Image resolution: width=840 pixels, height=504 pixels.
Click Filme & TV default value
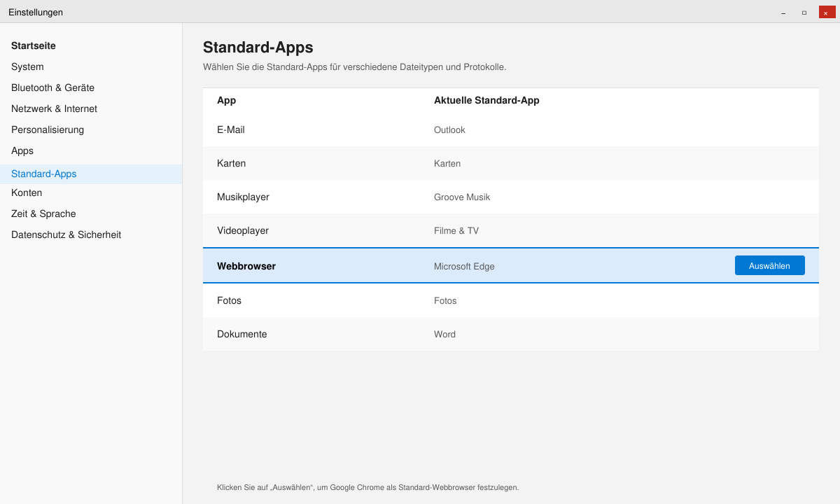pyautogui.click(x=456, y=230)
